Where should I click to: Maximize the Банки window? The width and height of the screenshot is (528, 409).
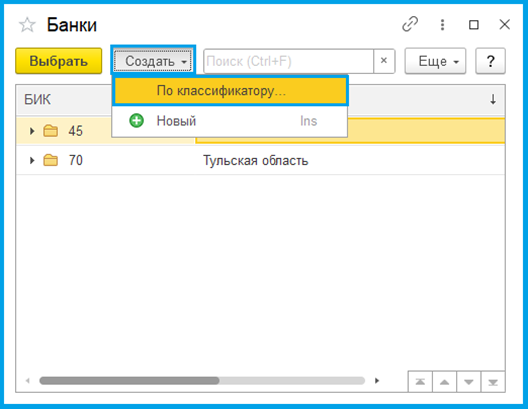(x=474, y=25)
